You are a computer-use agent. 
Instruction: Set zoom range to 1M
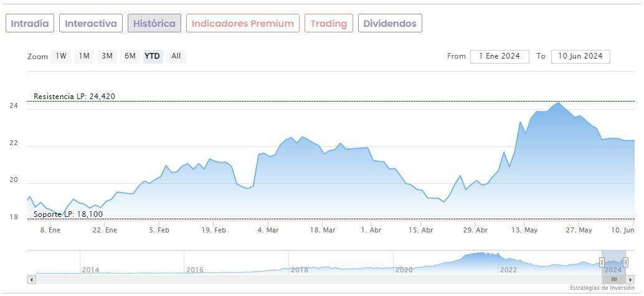click(x=84, y=56)
